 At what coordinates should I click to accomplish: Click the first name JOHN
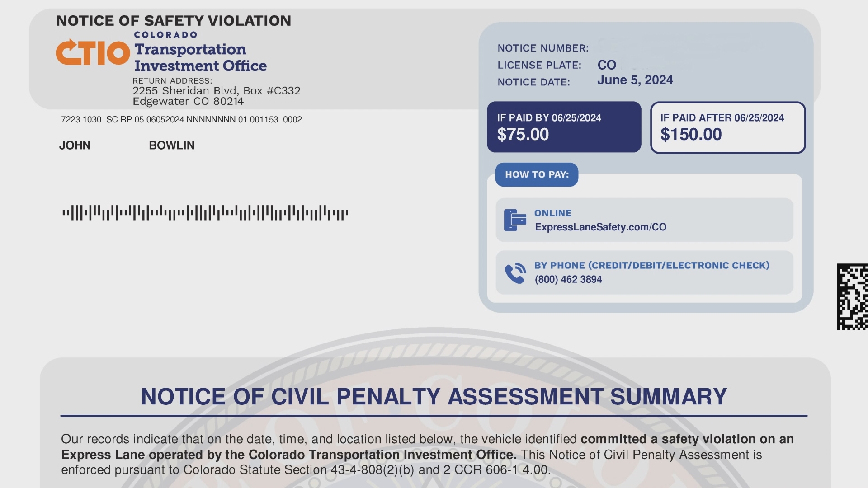[75, 145]
